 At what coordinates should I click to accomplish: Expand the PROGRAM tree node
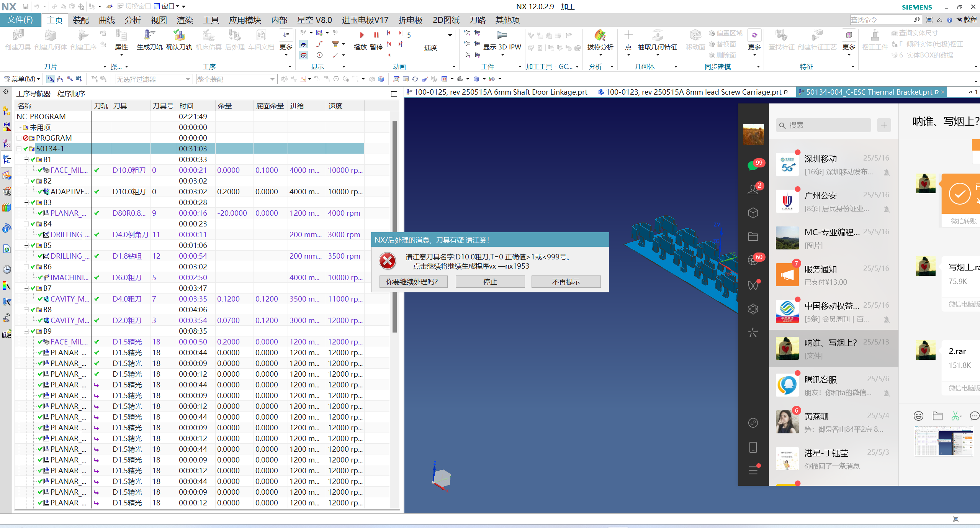(19, 138)
